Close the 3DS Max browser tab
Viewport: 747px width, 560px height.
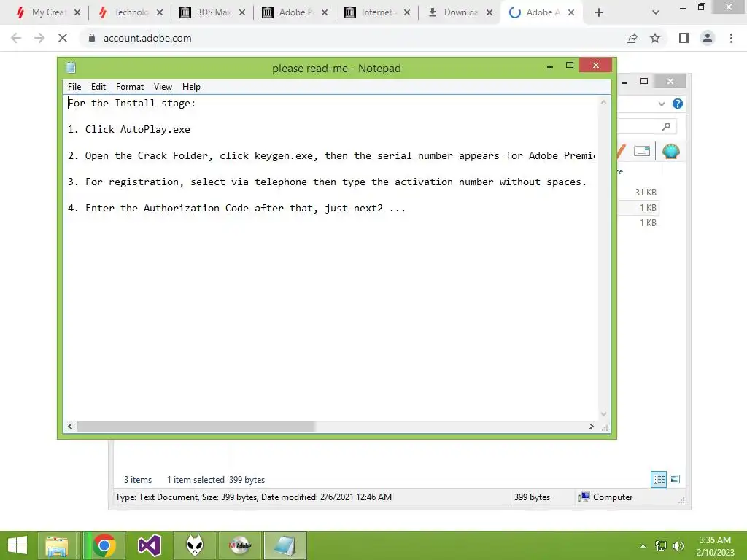click(242, 12)
